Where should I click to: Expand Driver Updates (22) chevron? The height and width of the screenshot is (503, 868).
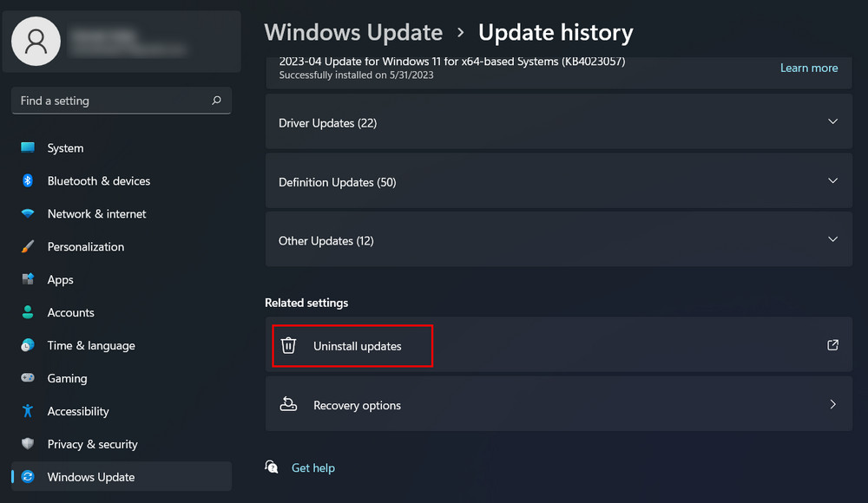point(832,121)
